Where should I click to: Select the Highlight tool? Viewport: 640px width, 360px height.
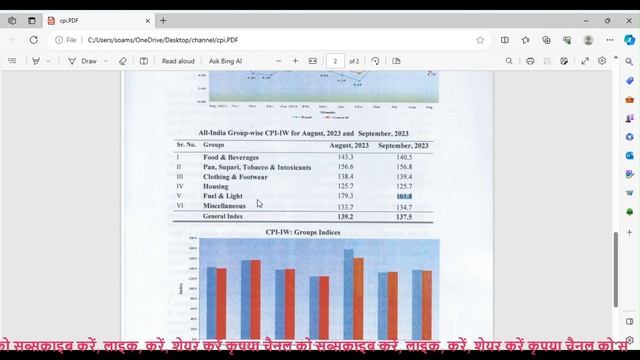(36, 61)
